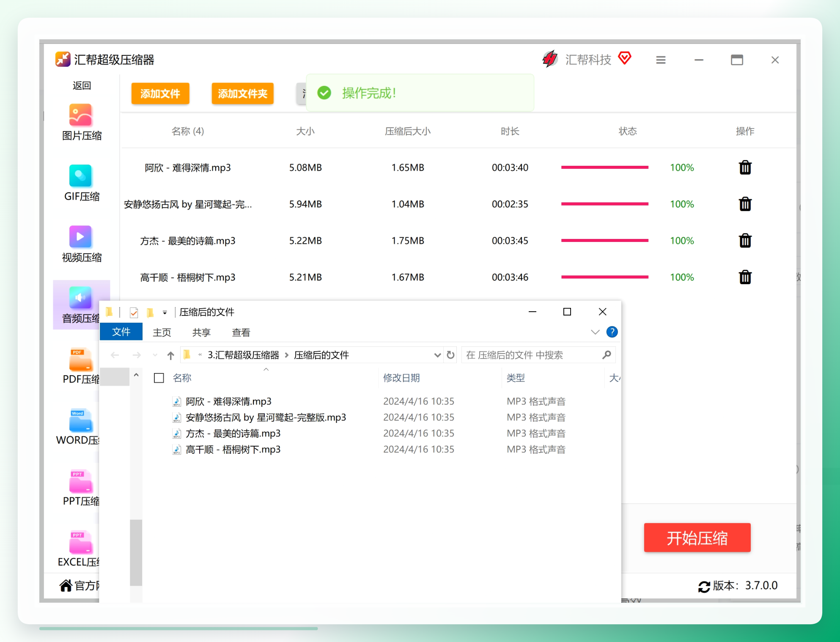Delete the 安静悠扬古风 row with trash icon
The height and width of the screenshot is (642, 840).
point(745,204)
